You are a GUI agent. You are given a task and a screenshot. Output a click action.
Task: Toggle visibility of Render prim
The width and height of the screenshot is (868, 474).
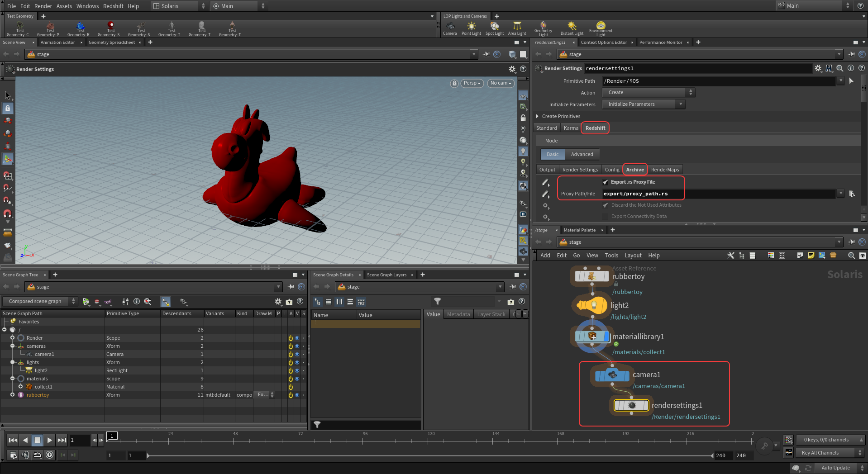click(297, 338)
